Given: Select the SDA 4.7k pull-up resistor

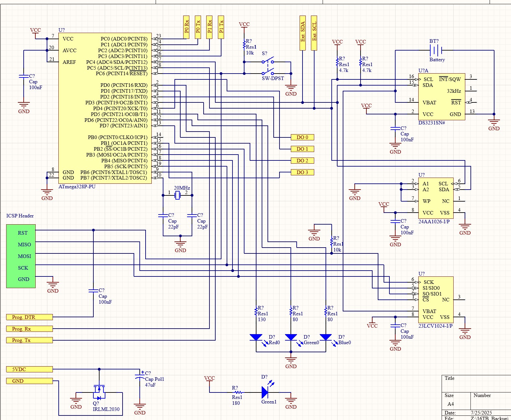Looking at the screenshot, I should tap(361, 62).
